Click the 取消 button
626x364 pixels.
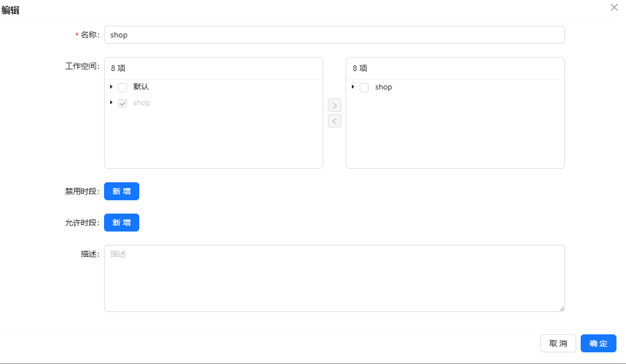tap(558, 343)
